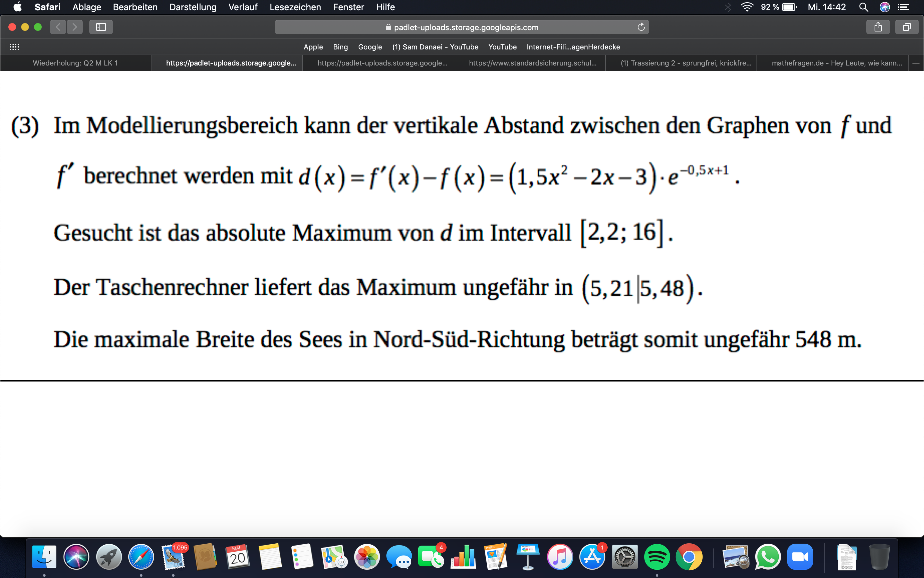Open WhatsApp from the Dock

pyautogui.click(x=768, y=556)
